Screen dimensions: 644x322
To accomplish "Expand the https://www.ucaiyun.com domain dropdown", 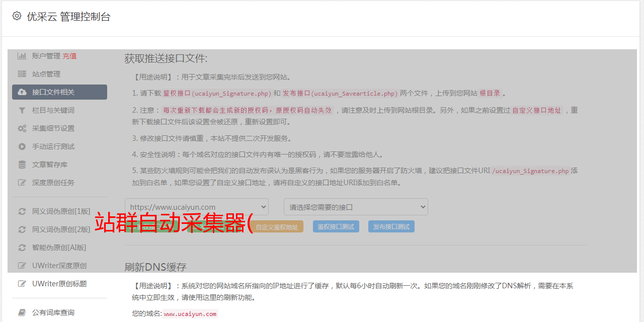I will coord(197,207).
